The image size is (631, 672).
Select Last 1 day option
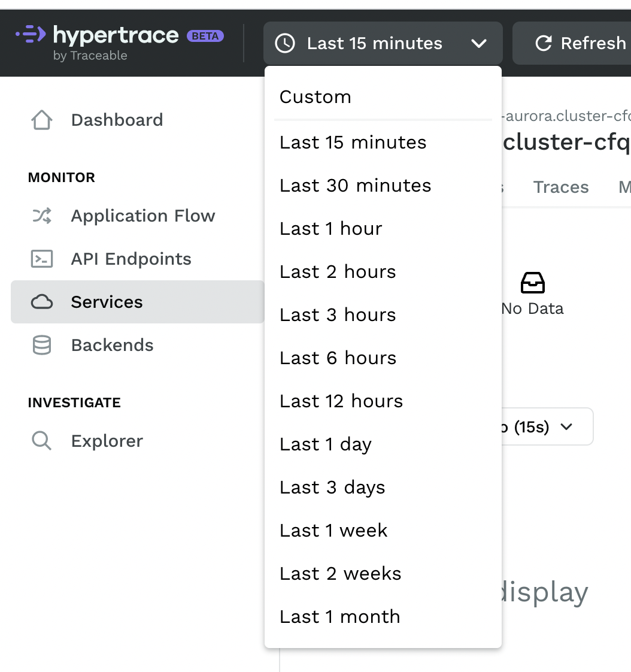325,444
